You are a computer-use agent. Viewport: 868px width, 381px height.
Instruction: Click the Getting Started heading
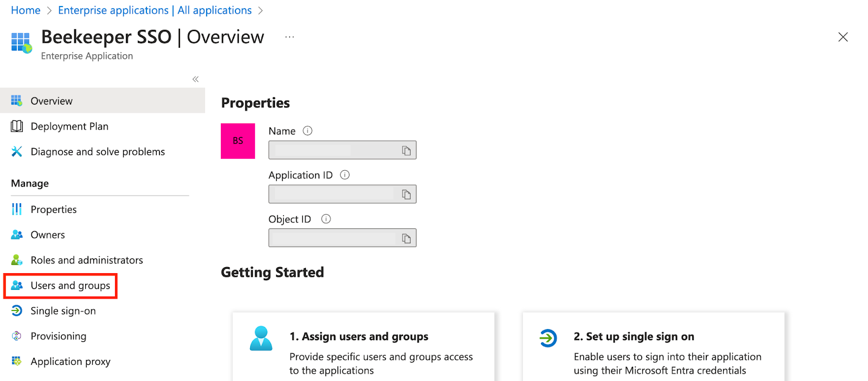pos(272,272)
